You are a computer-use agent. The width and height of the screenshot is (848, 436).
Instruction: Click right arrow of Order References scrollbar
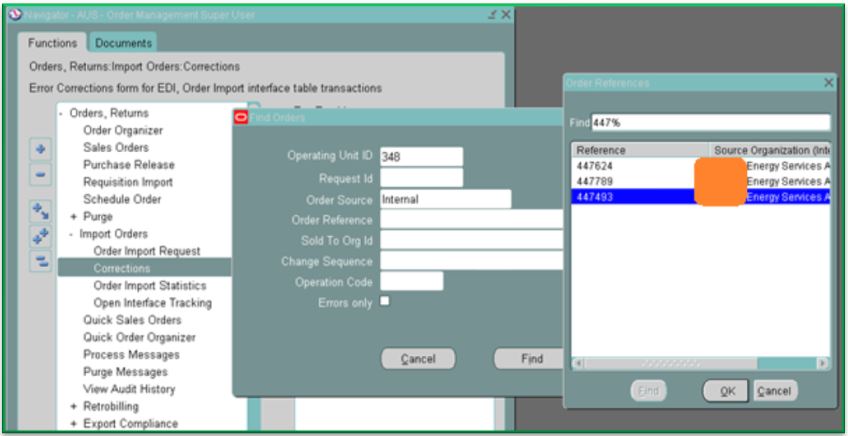823,364
